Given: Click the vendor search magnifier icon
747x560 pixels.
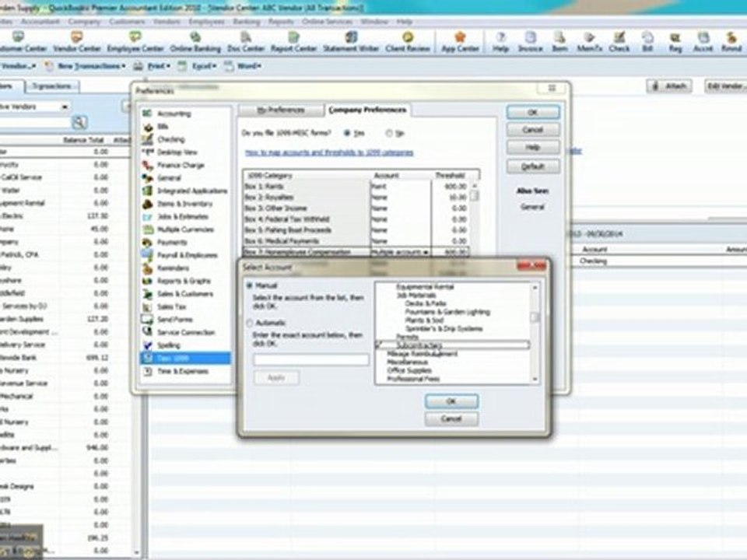Looking at the screenshot, I should [79, 122].
